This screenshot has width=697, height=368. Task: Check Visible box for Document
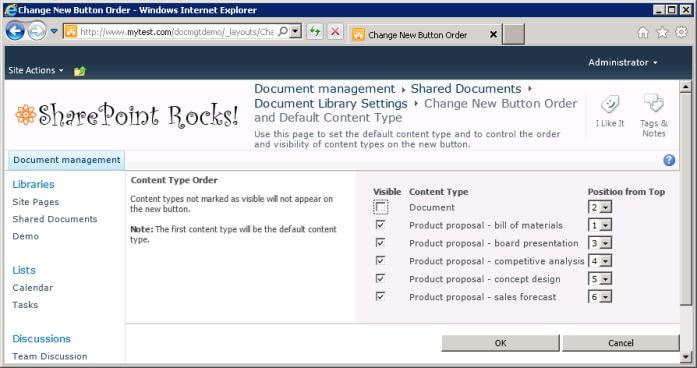381,207
